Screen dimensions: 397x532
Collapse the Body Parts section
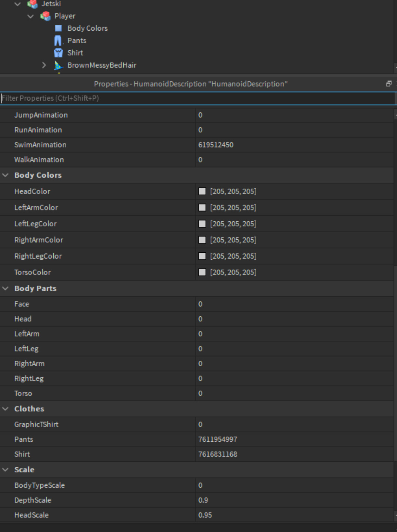click(5, 288)
